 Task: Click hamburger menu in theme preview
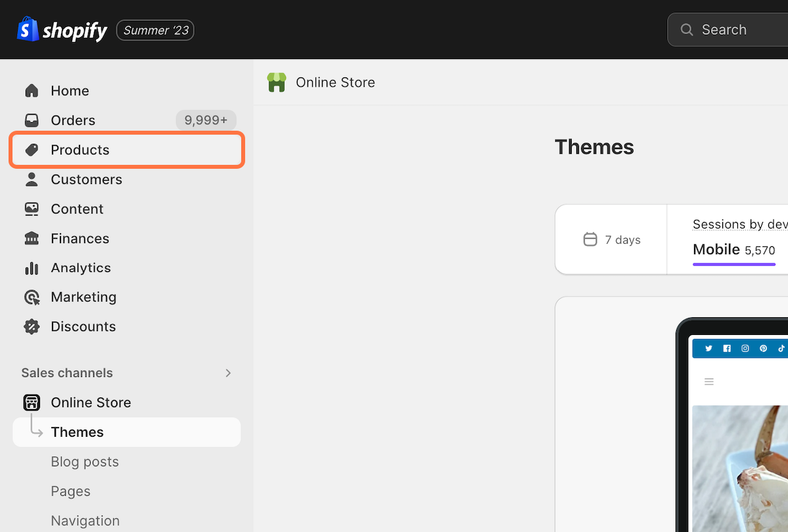pos(709,382)
